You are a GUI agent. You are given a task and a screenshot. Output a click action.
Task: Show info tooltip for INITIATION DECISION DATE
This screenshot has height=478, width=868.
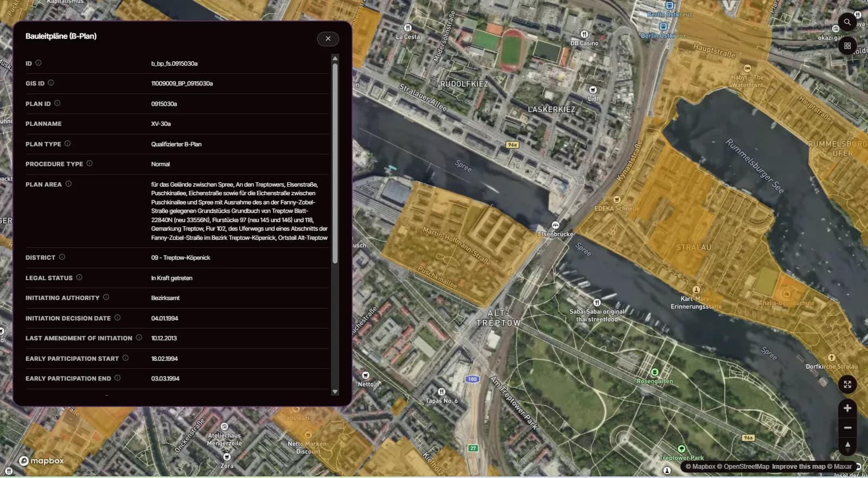[x=117, y=318]
